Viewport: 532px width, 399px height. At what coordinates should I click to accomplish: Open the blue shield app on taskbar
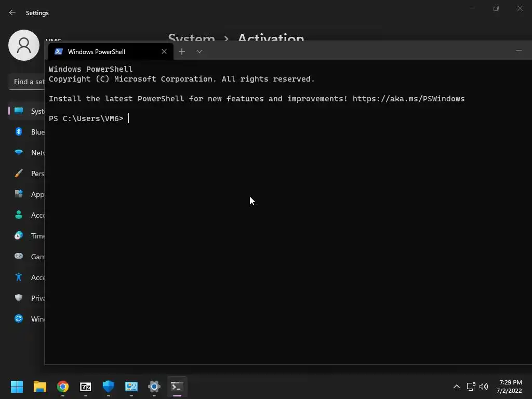click(x=109, y=387)
